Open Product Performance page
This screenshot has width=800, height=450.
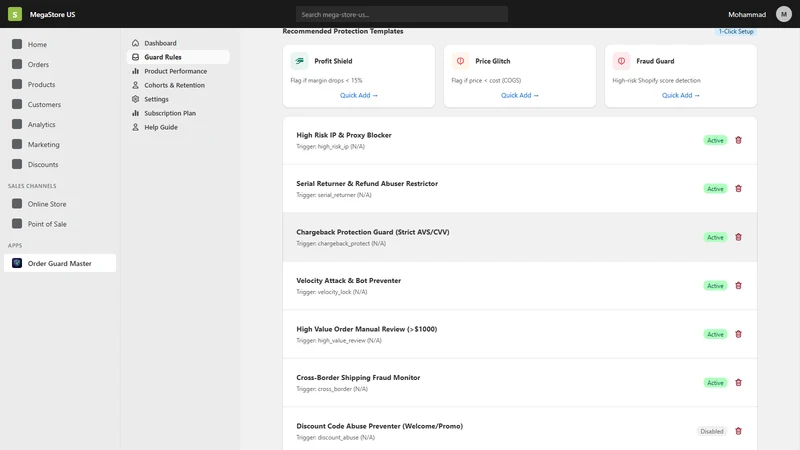pos(178,71)
